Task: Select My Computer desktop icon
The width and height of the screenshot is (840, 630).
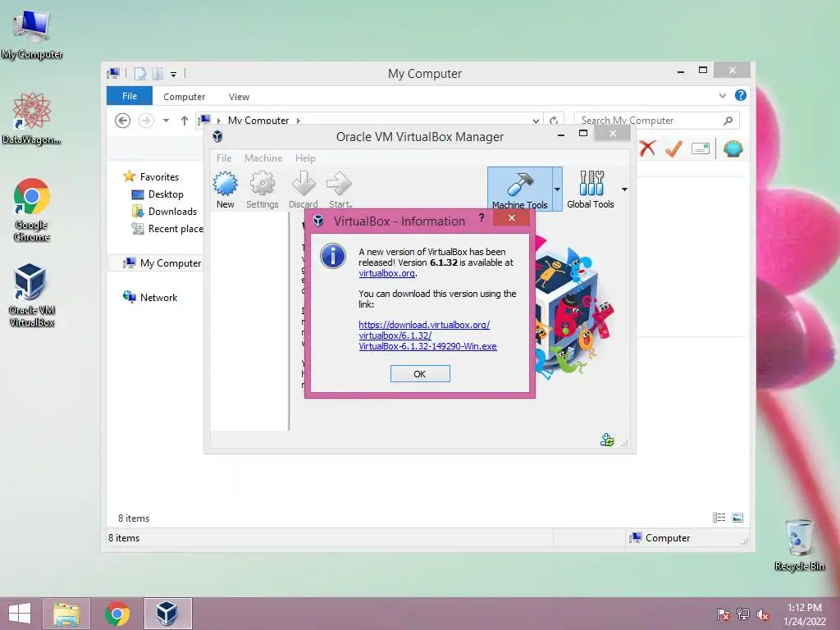Action: click(x=32, y=35)
